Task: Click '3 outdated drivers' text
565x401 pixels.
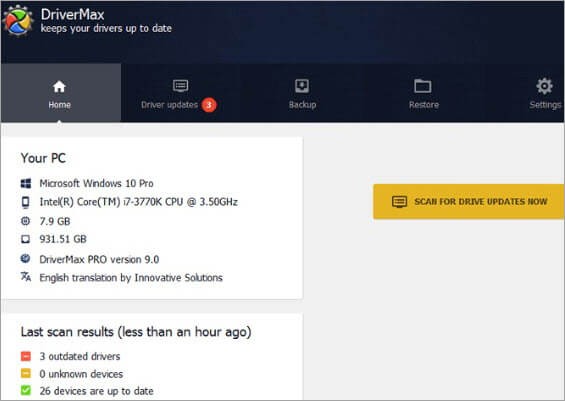Action: (80, 356)
